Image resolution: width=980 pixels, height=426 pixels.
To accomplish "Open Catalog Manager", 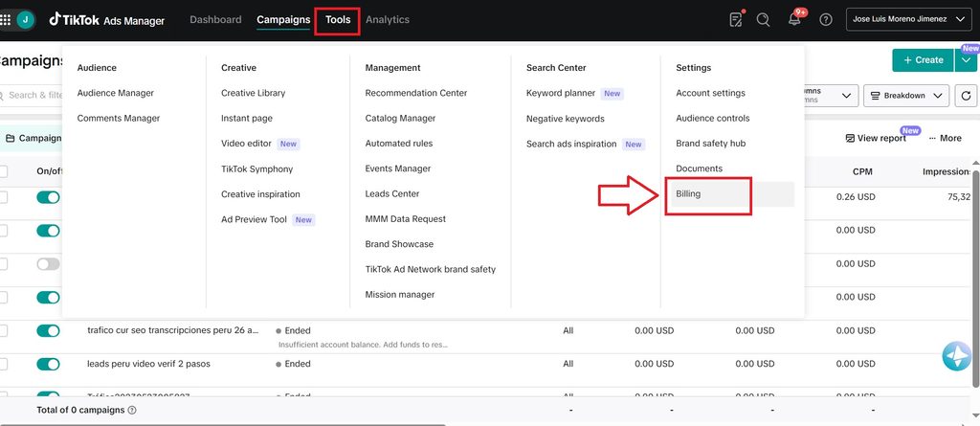I will [401, 119].
